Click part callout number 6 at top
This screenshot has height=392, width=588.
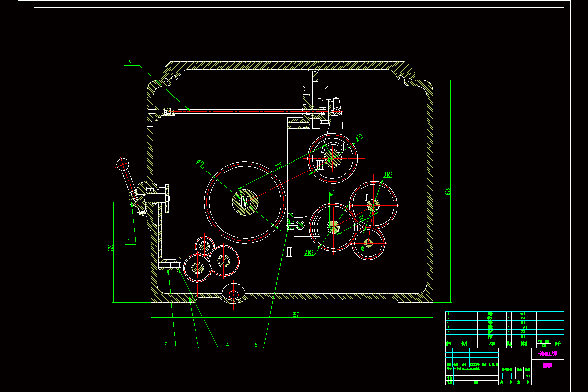tap(130, 62)
